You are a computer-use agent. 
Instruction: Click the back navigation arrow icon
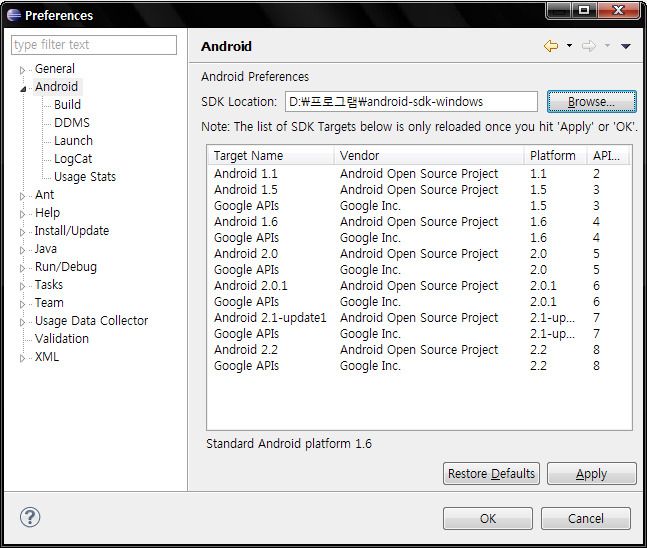click(551, 46)
